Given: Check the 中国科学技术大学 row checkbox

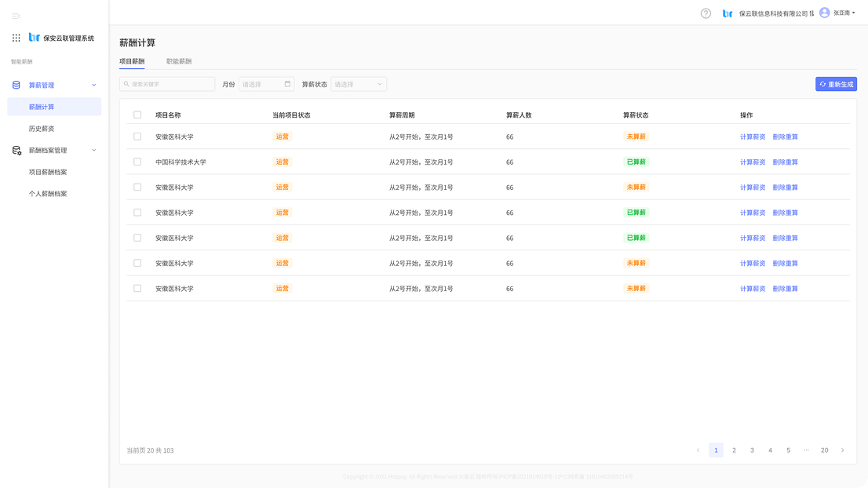Looking at the screenshot, I should (x=137, y=162).
